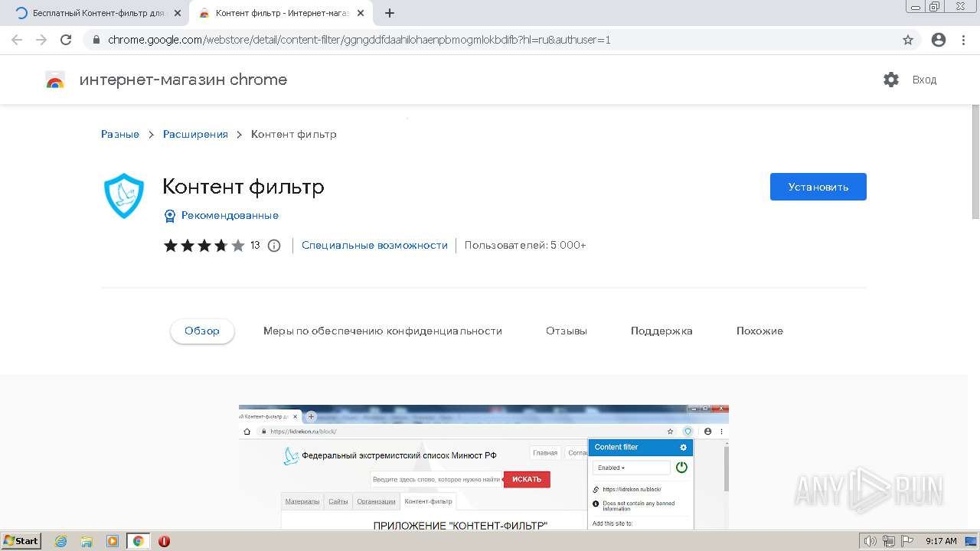
Task: Open web store settings gear
Action: coord(891,80)
